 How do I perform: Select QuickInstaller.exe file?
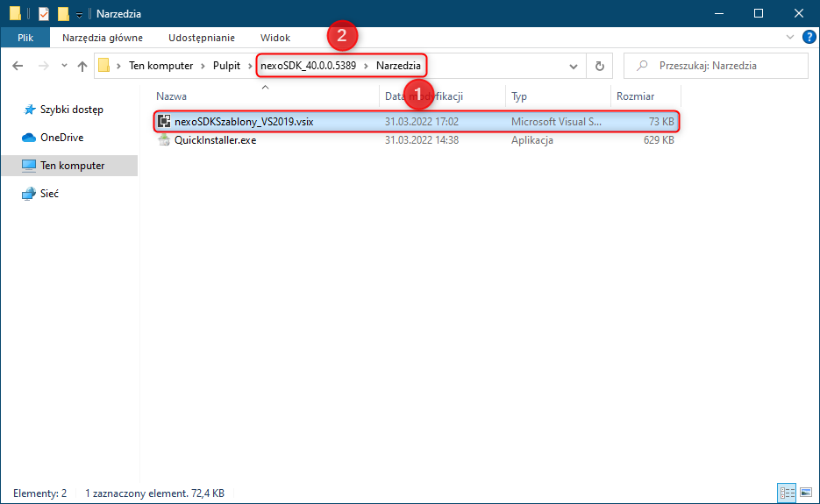click(x=216, y=140)
